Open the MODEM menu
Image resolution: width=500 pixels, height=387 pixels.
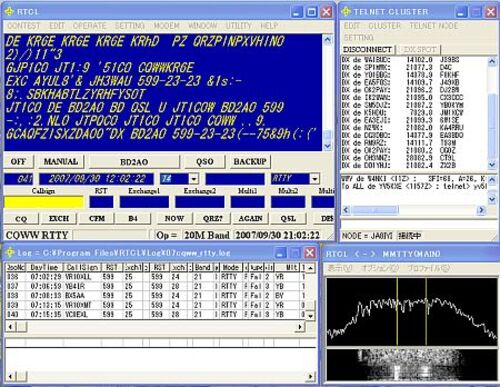166,26
